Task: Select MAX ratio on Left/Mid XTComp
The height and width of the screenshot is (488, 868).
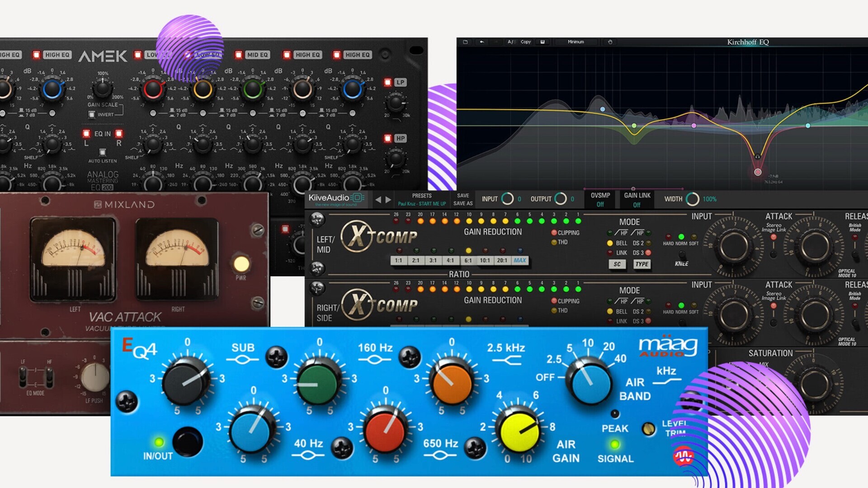Action: [520, 261]
